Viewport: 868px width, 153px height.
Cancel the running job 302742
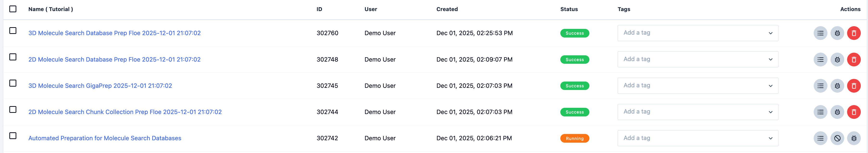837,138
